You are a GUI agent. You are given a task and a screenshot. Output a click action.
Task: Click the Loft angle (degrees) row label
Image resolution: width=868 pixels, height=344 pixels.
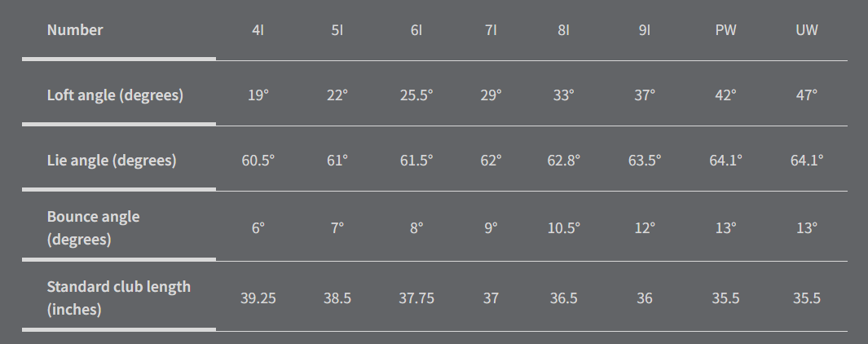pos(115,95)
